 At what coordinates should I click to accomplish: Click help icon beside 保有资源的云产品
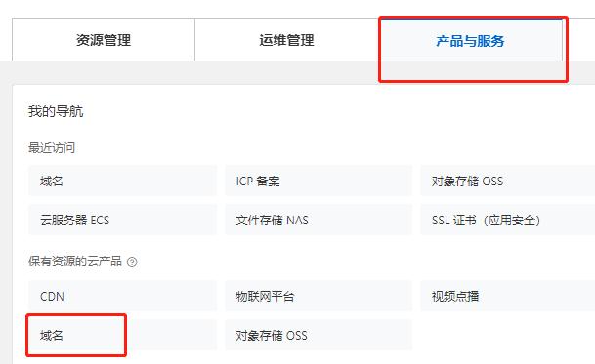click(132, 262)
